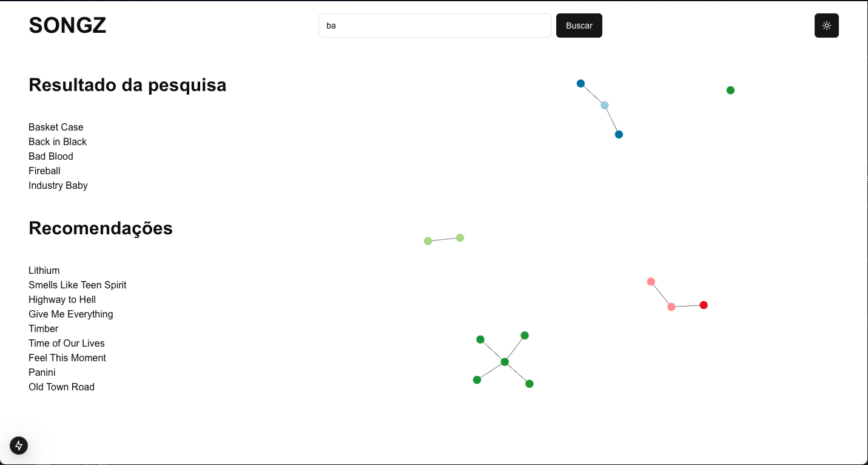This screenshot has width=868, height=465.
Task: Select Panini in the recommendations list
Action: pyautogui.click(x=42, y=372)
